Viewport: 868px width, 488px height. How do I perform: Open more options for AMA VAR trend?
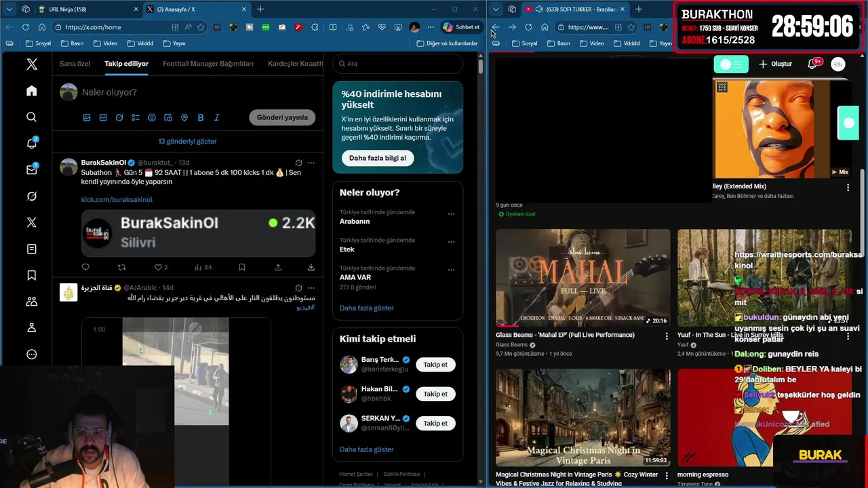[451, 270]
